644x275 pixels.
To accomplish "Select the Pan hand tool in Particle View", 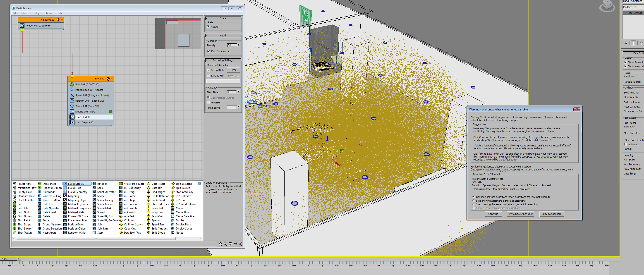I will point(220,244).
